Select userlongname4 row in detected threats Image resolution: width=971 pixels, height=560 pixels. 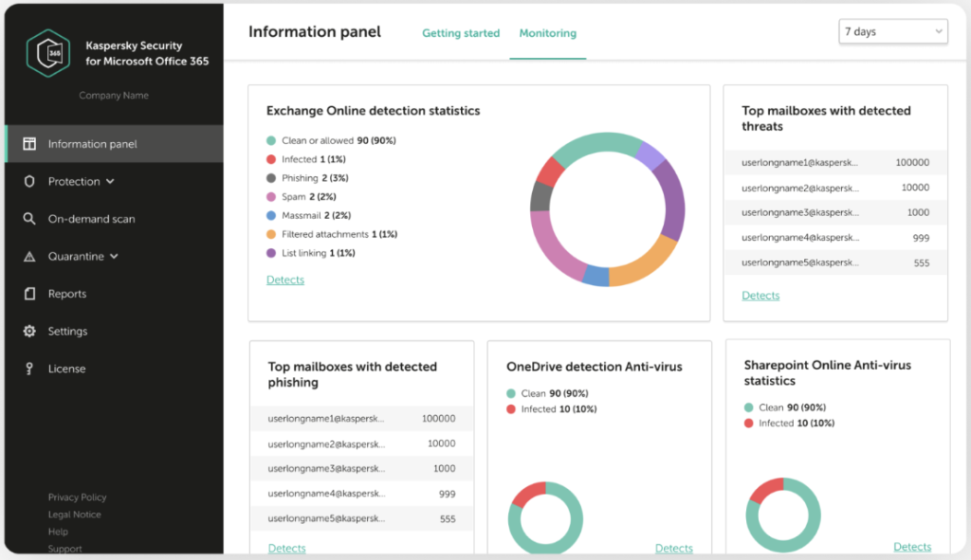(835, 238)
